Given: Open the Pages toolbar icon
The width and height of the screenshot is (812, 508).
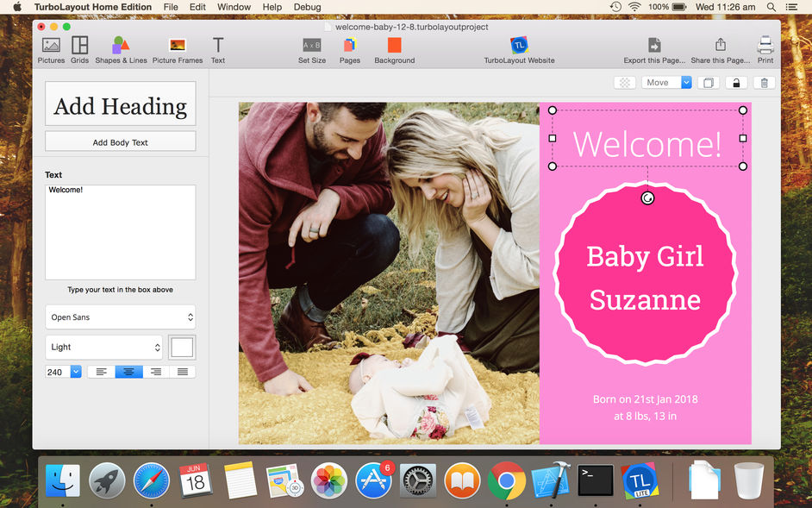Looking at the screenshot, I should pos(350,50).
